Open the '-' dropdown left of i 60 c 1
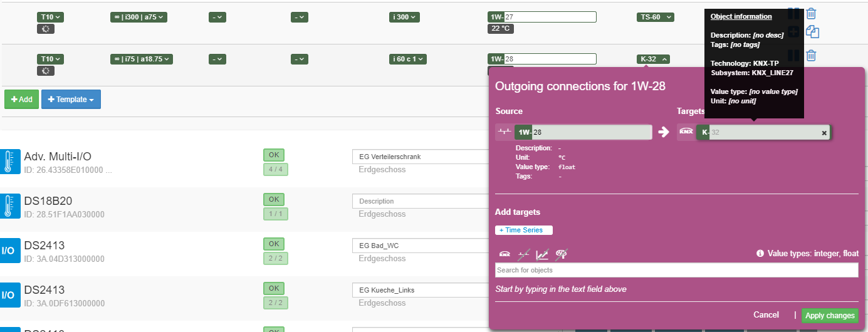Viewport: 868px width, 332px height. (300, 59)
